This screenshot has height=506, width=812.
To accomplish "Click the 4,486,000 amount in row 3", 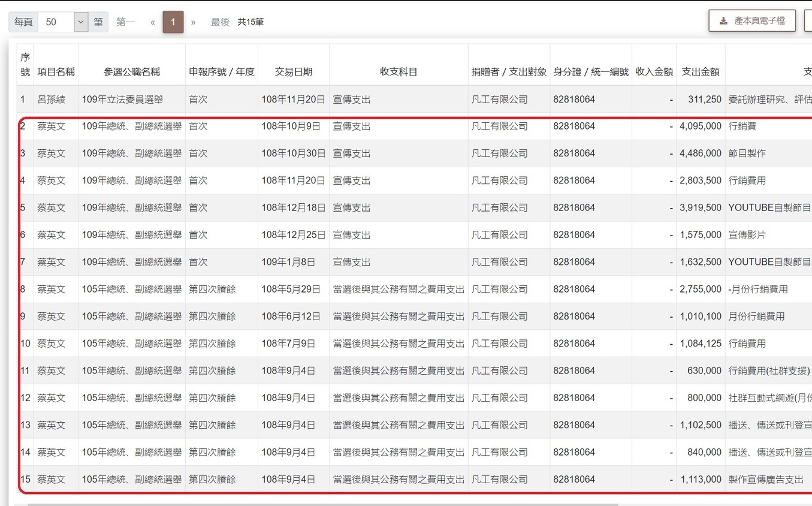I will tap(701, 153).
